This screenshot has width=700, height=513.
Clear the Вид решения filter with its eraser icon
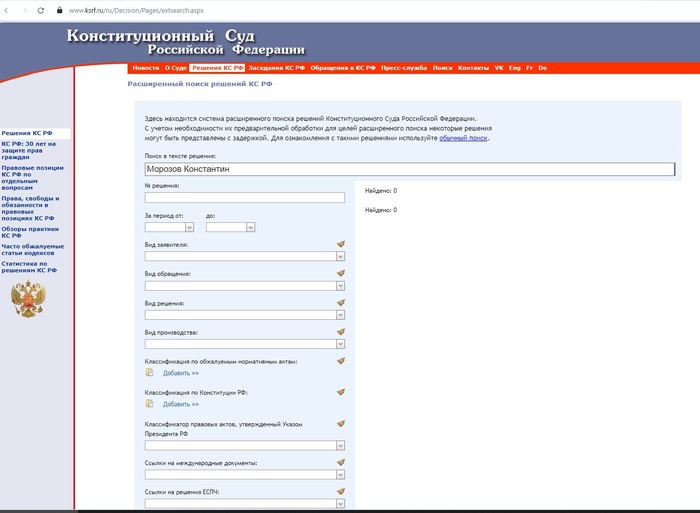tap(341, 303)
